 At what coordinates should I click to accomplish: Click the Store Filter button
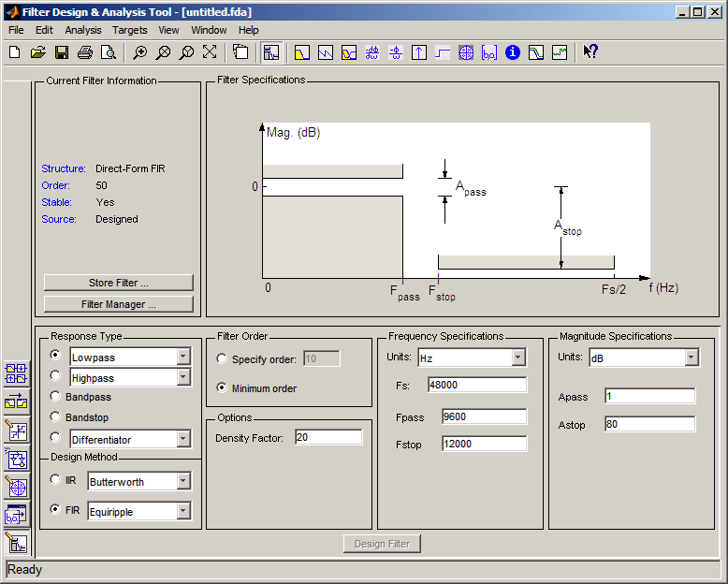click(118, 283)
